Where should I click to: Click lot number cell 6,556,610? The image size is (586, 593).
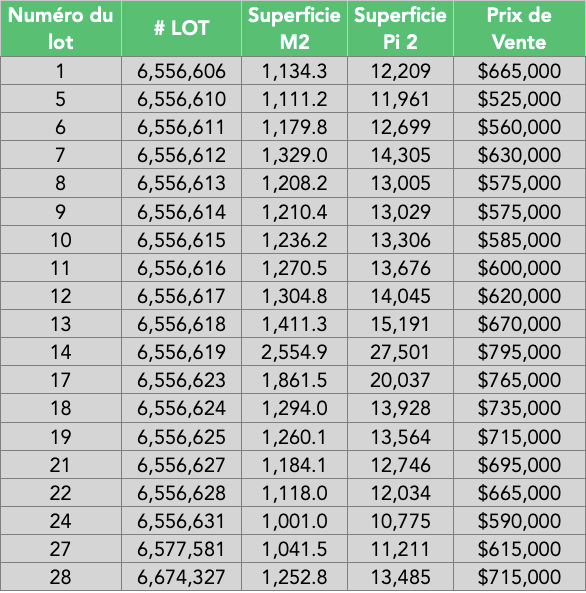coord(181,99)
